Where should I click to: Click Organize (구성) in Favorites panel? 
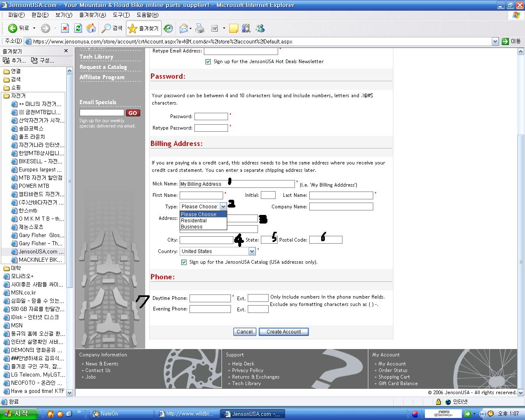42,60
